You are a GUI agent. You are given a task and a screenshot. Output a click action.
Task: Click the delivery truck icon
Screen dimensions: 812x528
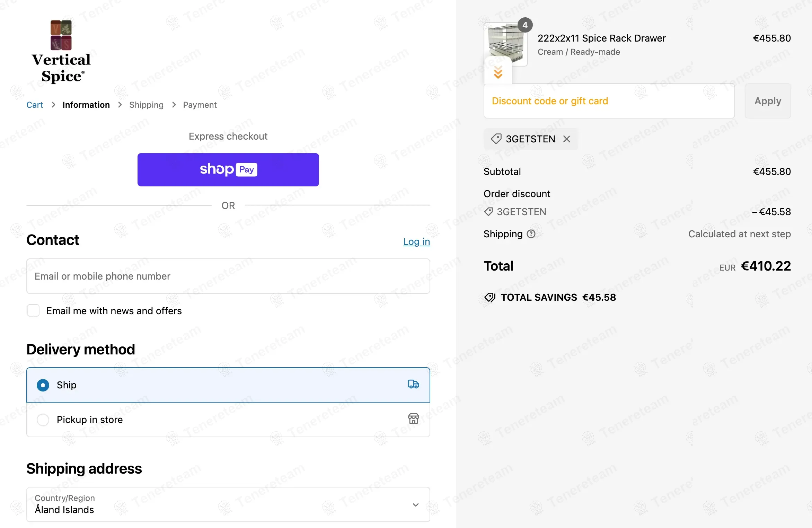point(413,384)
